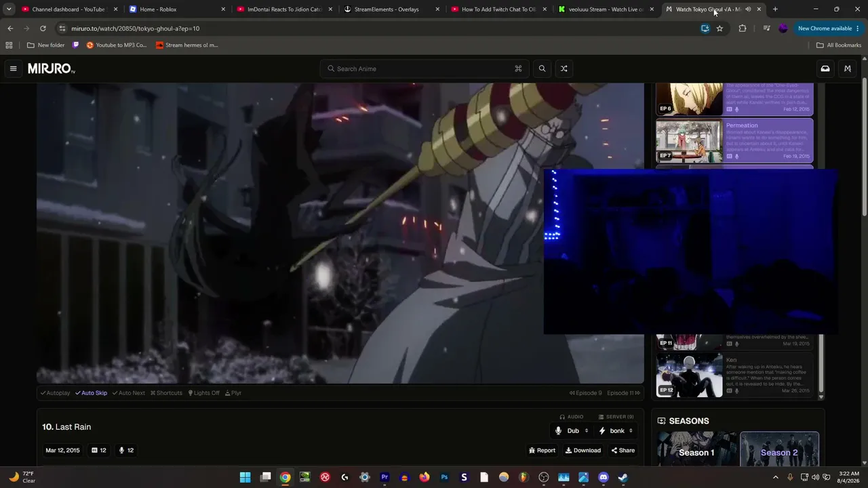Switch to How To Add Twitch Chat tab

coord(498,9)
